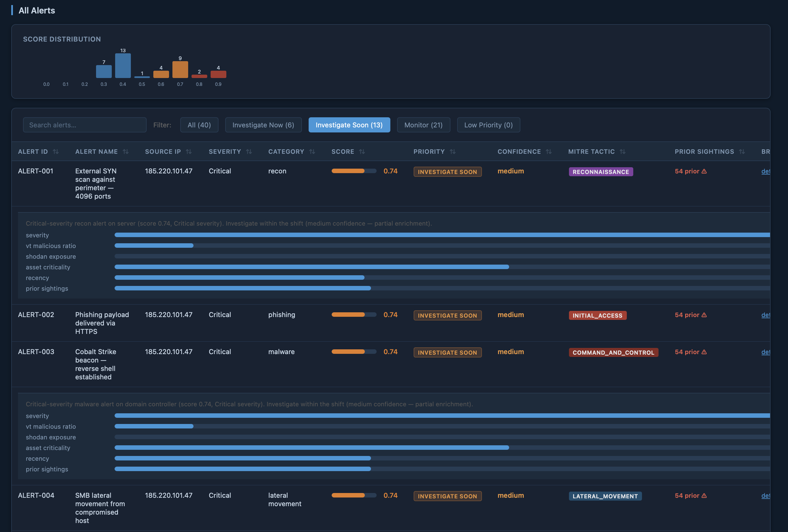The height and width of the screenshot is (532, 788).
Task: Select the Investigate Soon tab
Action: click(x=349, y=125)
